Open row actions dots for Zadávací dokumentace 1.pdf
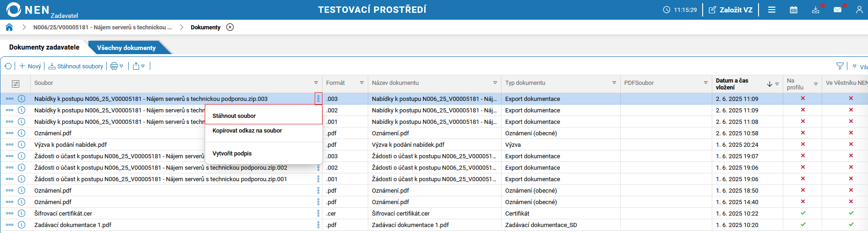This screenshot has height=233, width=868. pyautogui.click(x=10, y=225)
